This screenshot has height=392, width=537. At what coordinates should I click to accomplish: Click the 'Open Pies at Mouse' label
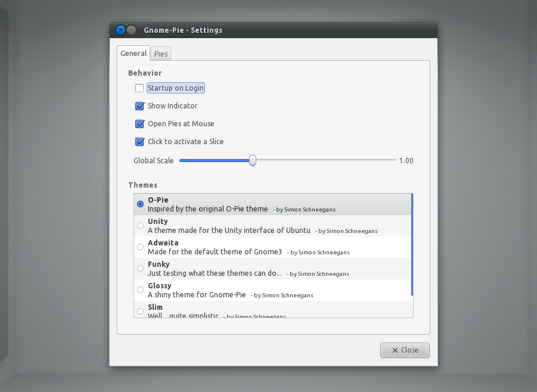[x=181, y=123]
